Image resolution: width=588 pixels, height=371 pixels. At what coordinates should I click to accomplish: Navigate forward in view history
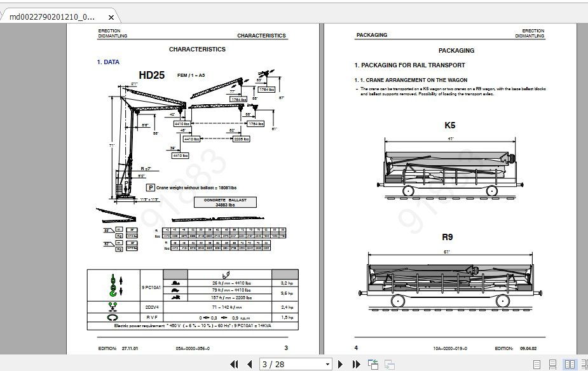coord(390,364)
